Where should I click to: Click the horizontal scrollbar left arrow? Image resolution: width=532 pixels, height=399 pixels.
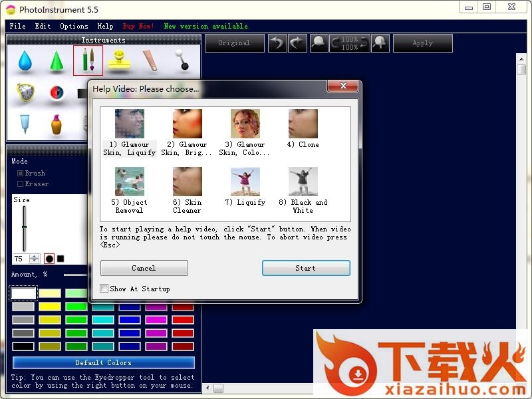(x=207, y=388)
